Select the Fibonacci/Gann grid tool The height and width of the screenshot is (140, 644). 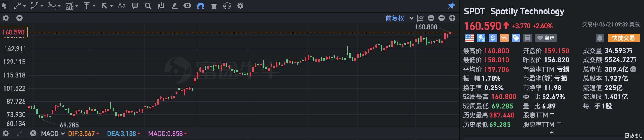coord(69,6)
